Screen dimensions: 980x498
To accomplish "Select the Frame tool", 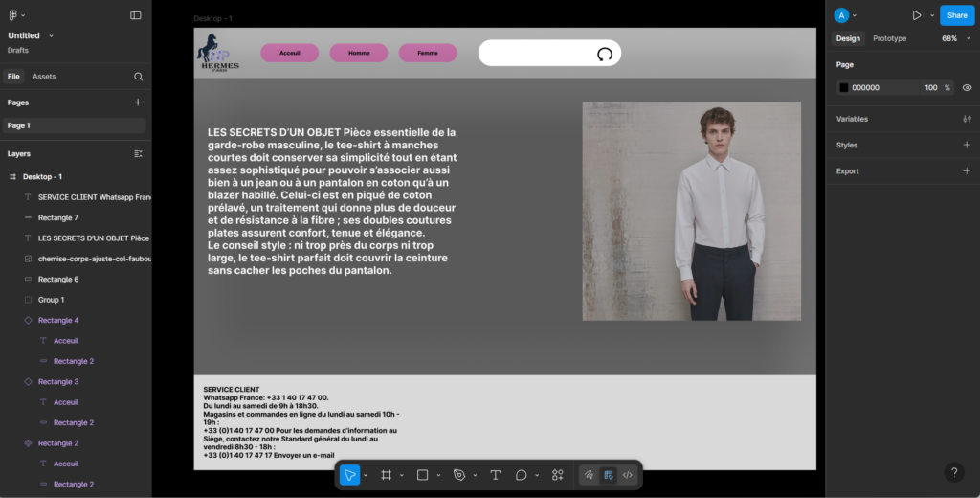I will point(387,475).
